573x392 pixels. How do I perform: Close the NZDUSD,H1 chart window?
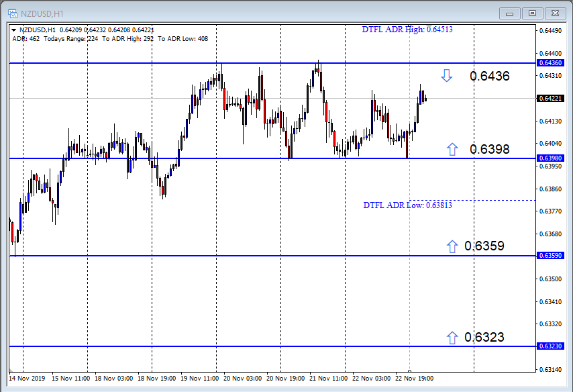[x=555, y=13]
